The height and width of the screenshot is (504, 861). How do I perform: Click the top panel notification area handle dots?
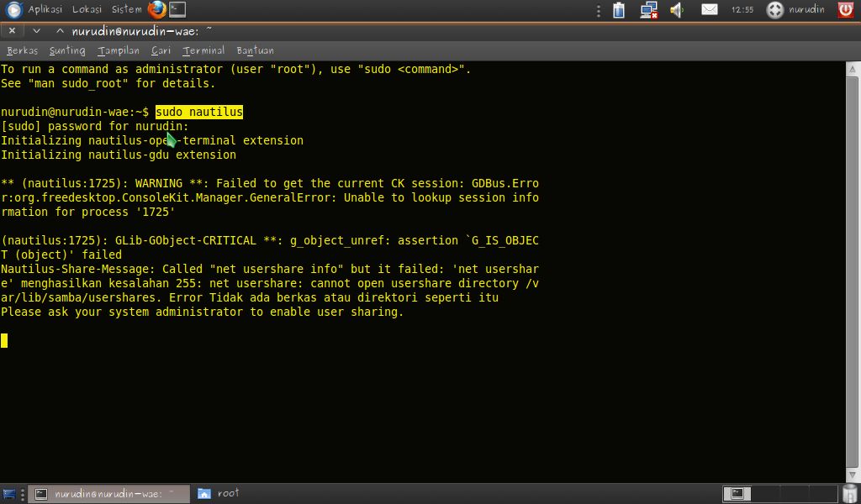coord(599,10)
